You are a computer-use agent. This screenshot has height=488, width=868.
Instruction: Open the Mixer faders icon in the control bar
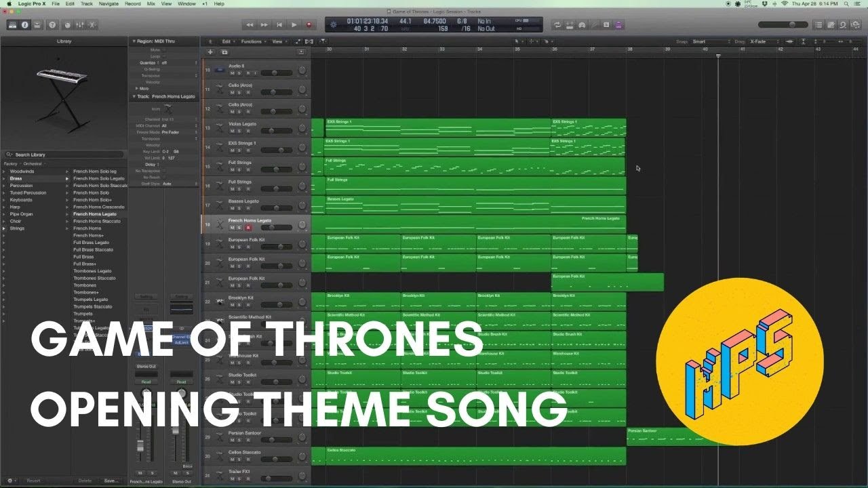click(x=80, y=25)
